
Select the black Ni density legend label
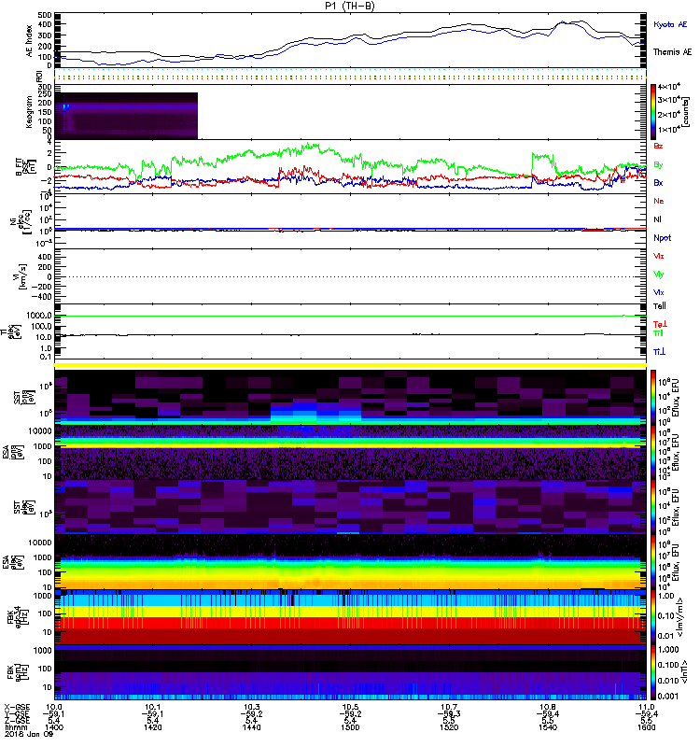click(x=657, y=219)
